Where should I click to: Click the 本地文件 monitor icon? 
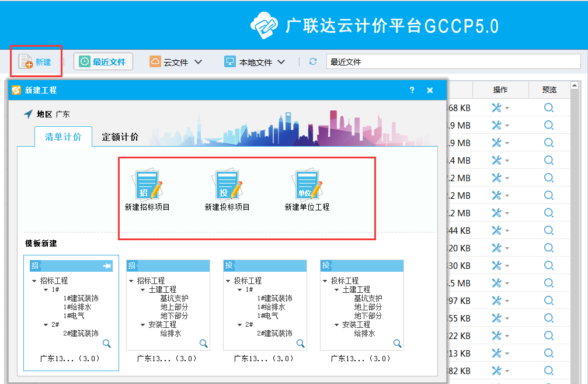click(x=229, y=61)
